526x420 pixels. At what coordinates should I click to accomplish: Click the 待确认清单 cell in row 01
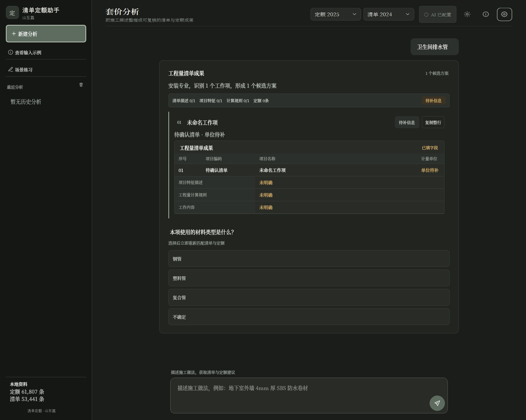217,170
